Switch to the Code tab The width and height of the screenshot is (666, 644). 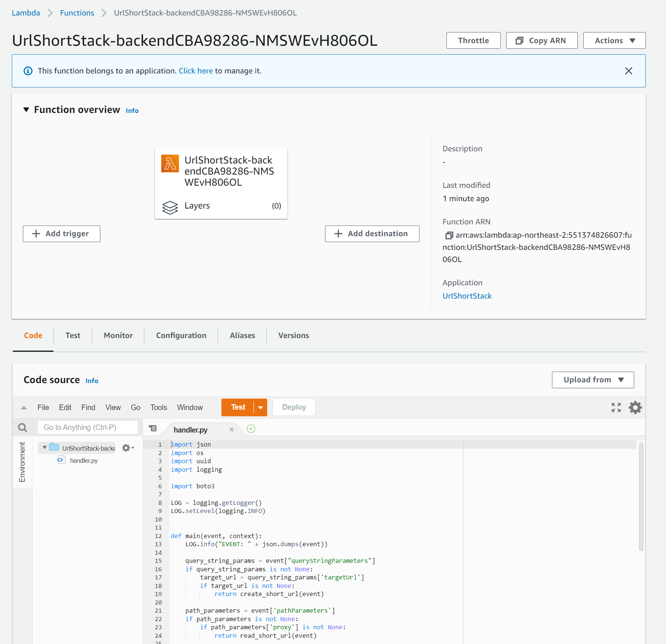tap(33, 335)
